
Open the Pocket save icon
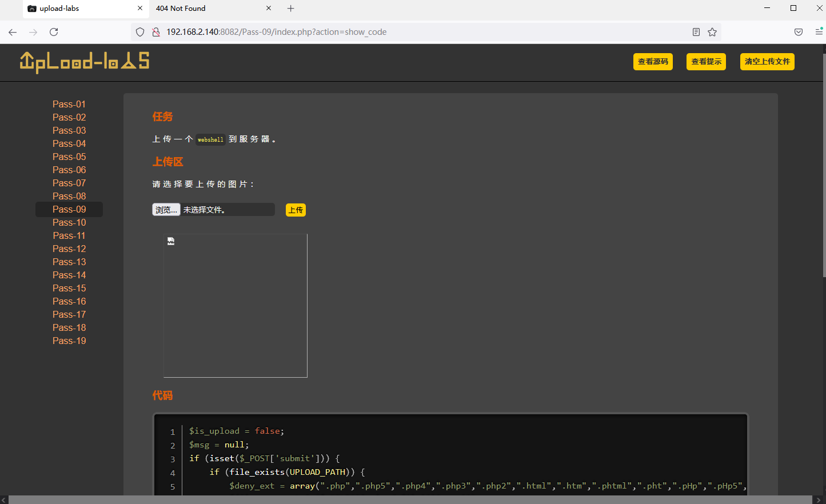point(799,32)
